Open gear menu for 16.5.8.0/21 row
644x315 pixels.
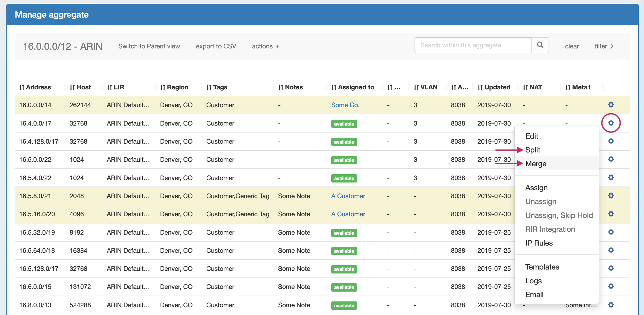coord(611,196)
